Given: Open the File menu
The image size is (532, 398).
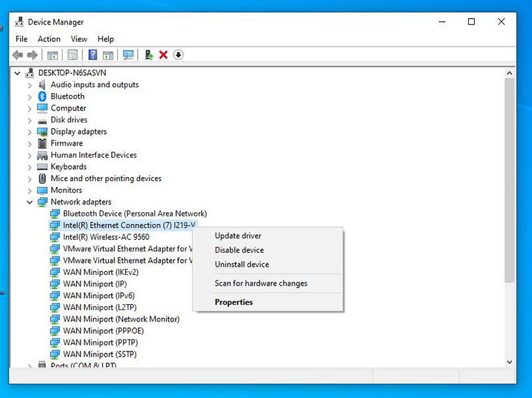Looking at the screenshot, I should pos(21,39).
